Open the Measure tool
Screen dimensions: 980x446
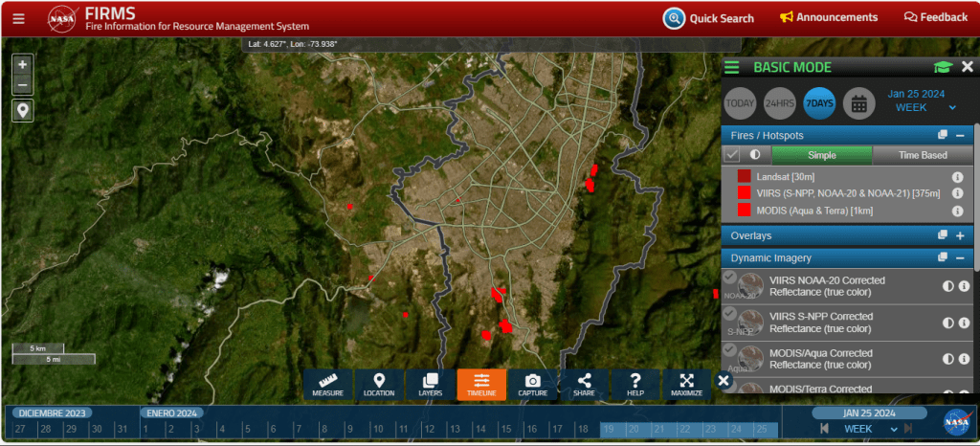click(x=328, y=384)
